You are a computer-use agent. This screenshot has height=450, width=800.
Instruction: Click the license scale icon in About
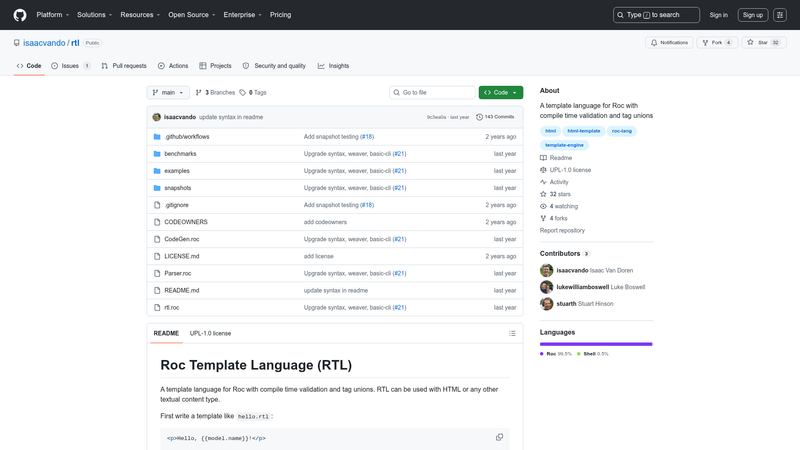543,170
